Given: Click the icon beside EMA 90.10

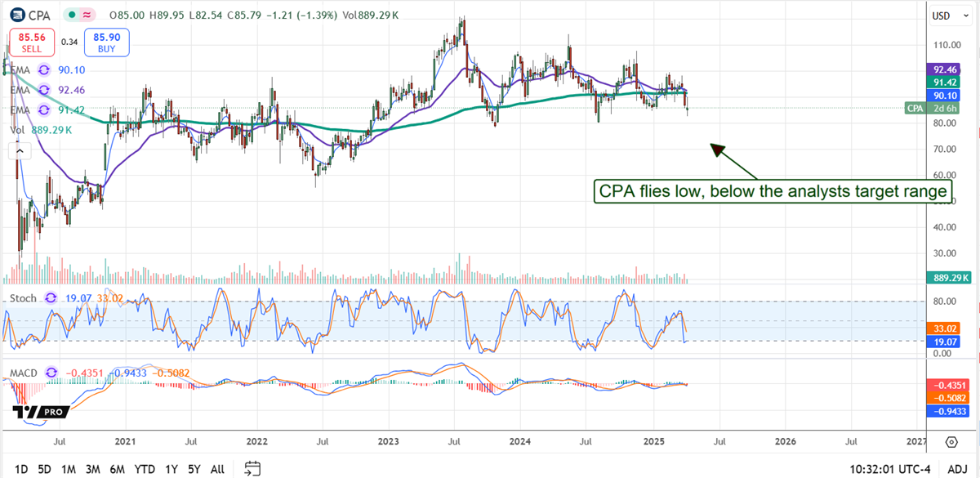Looking at the screenshot, I should point(44,71).
